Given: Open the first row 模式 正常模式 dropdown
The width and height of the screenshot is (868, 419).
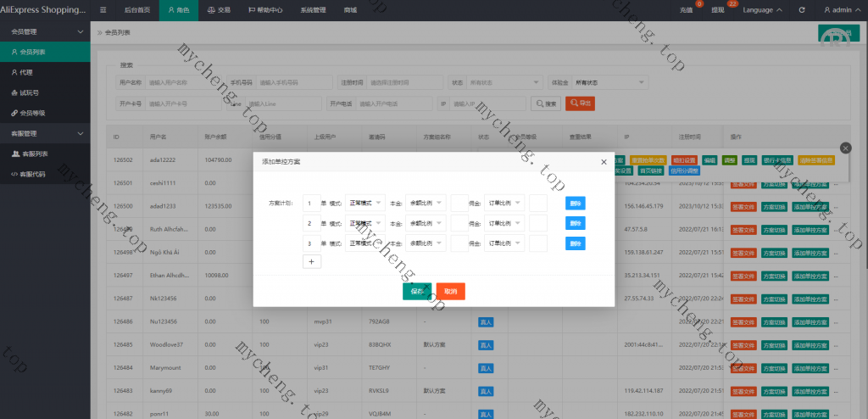Looking at the screenshot, I should (x=365, y=204).
